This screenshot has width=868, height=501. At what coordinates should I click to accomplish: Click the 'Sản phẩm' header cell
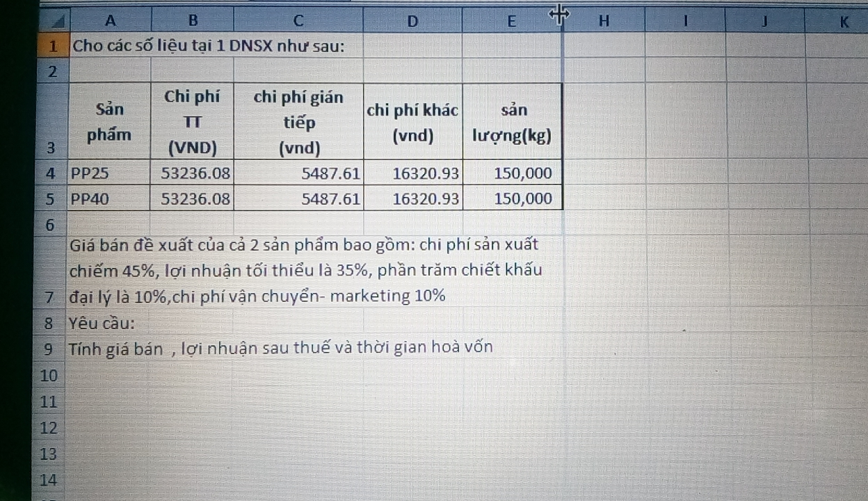click(x=110, y=122)
